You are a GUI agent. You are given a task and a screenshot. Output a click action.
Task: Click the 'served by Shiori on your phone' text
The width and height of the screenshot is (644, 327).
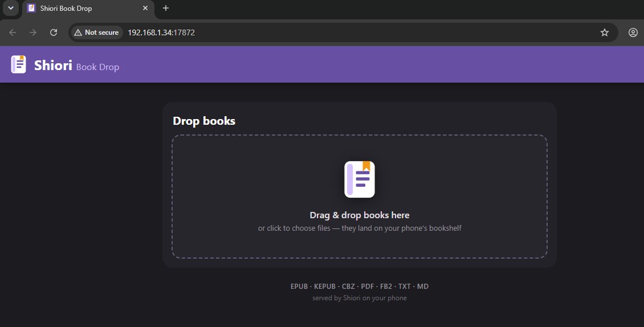360,298
